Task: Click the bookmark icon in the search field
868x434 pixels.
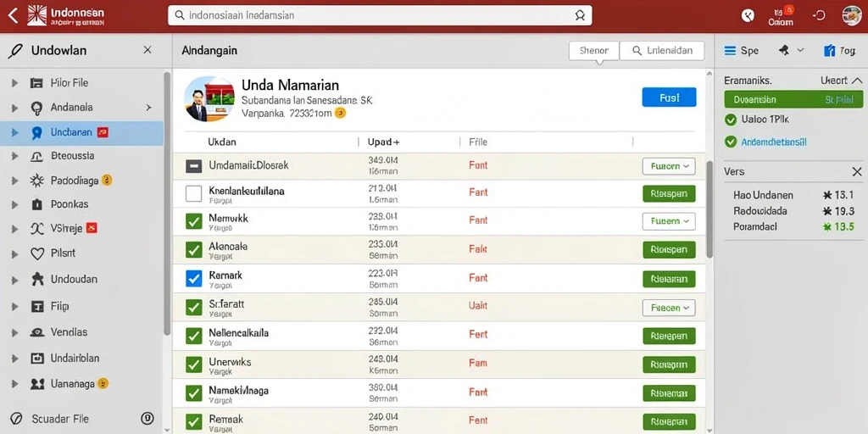Action: point(580,15)
